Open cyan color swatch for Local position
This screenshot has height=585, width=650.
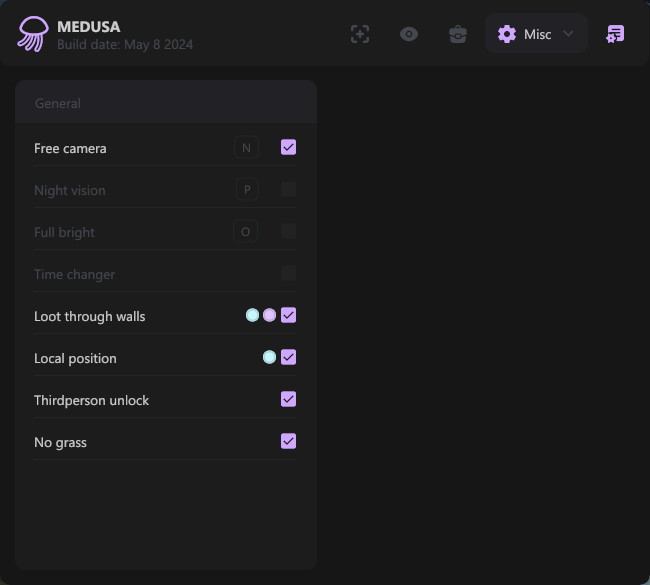[x=269, y=358]
